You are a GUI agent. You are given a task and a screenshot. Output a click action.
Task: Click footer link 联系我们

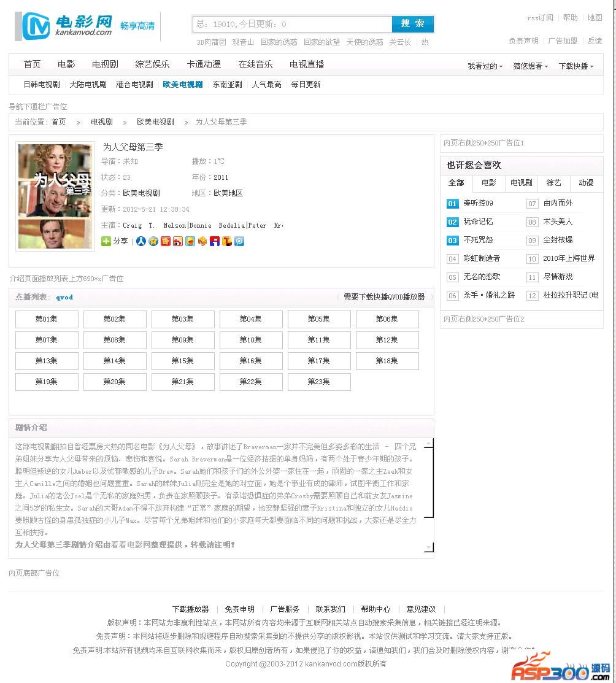click(331, 609)
